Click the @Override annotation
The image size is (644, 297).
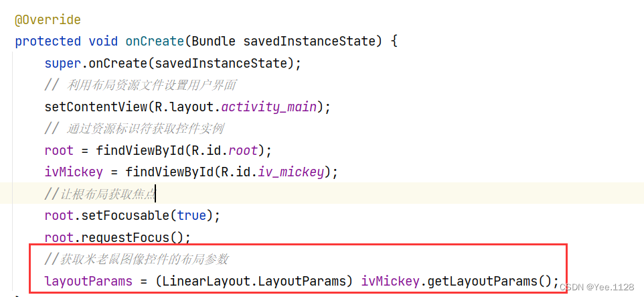[x=48, y=19]
